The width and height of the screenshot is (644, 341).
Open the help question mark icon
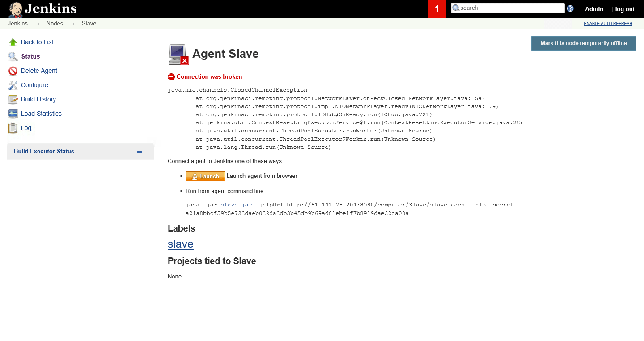(570, 8)
